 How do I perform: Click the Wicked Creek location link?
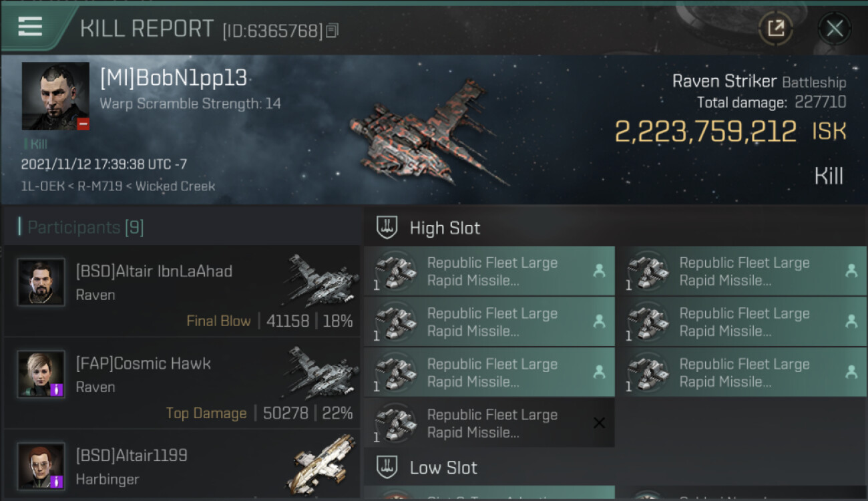pos(175,186)
